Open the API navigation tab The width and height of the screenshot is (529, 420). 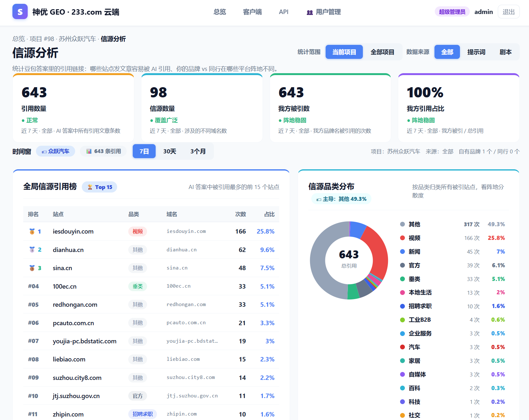[x=284, y=12]
